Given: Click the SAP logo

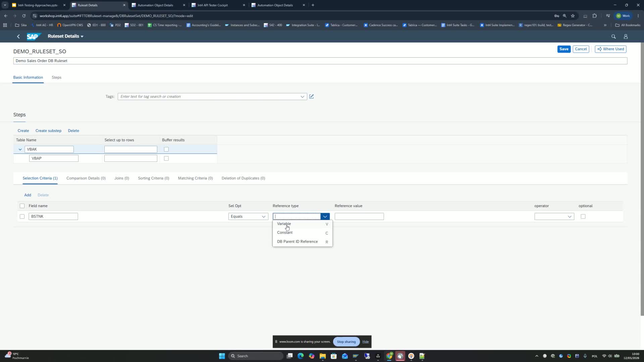Looking at the screenshot, I should (x=34, y=36).
